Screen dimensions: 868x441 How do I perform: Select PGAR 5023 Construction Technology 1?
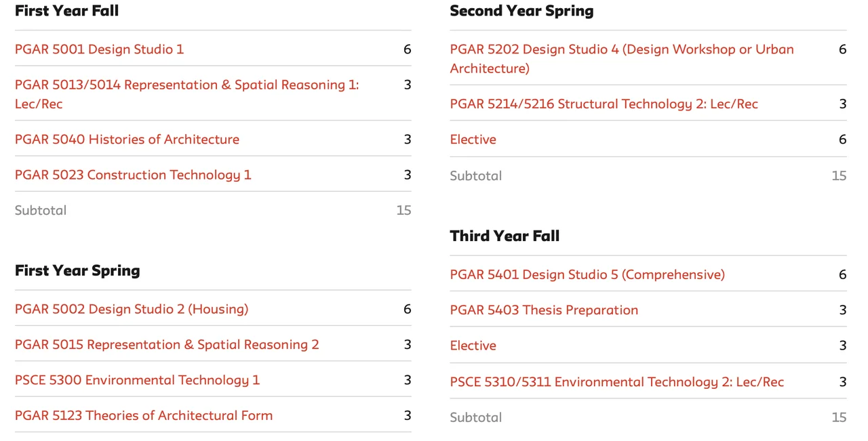(x=133, y=175)
